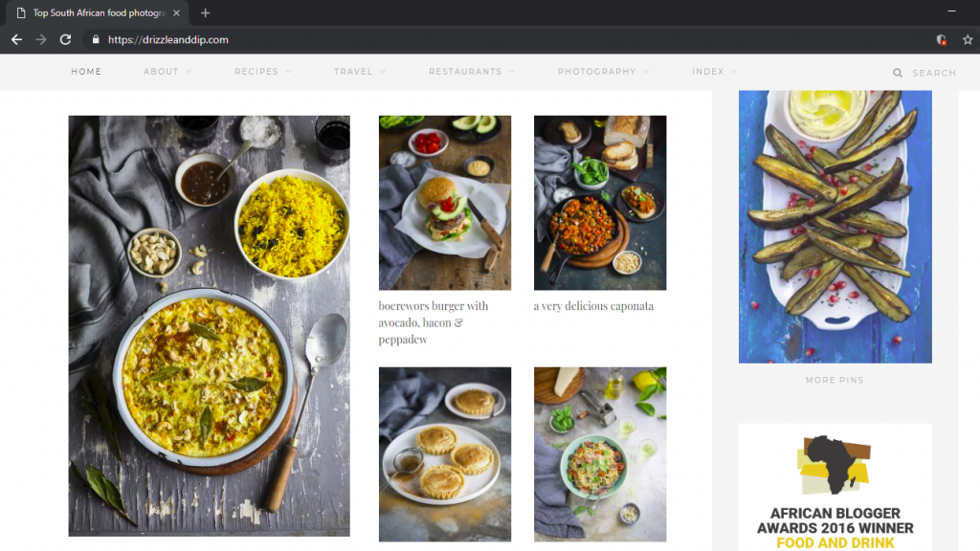Expand the Travel dropdown chevron
The width and height of the screenshot is (980, 551).
coord(383,71)
